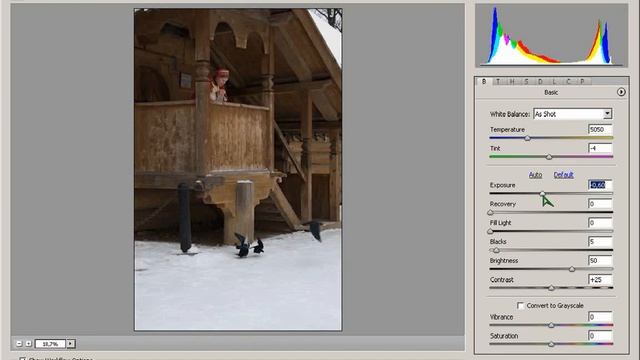Click the wooden house preview image
This screenshot has width=640, height=360.
click(x=238, y=169)
